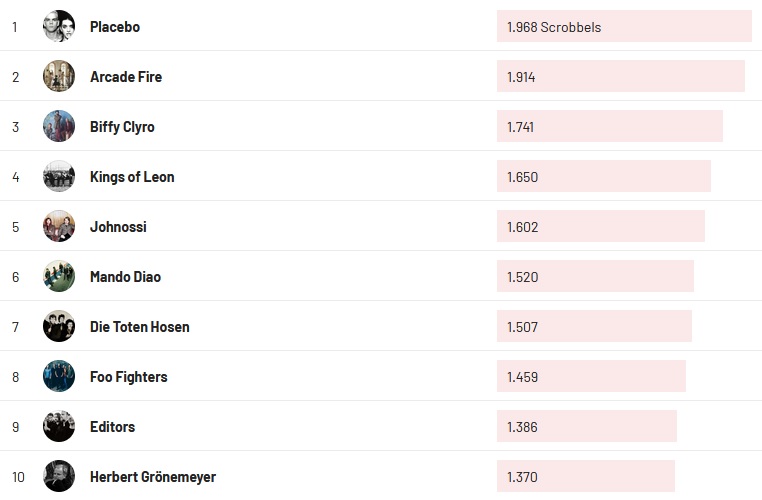Click Mando Diao's avatar thumbnail
The width and height of the screenshot is (762, 500).
click(x=59, y=277)
